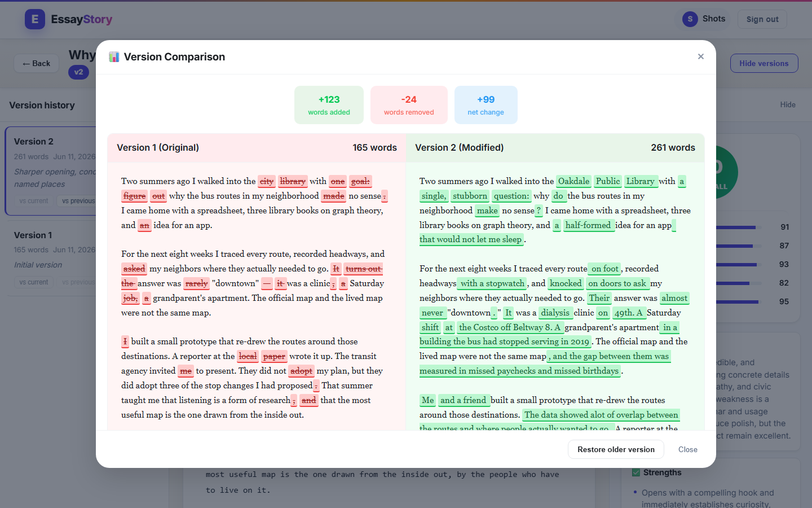Select the v2 version badge
Viewport: 812px width, 508px height.
[x=78, y=72]
